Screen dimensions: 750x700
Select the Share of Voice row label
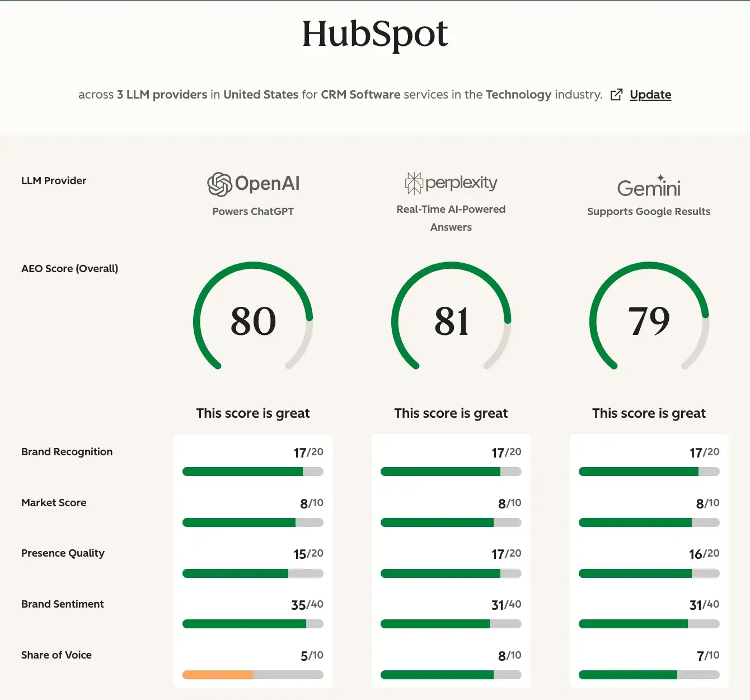[x=56, y=655]
